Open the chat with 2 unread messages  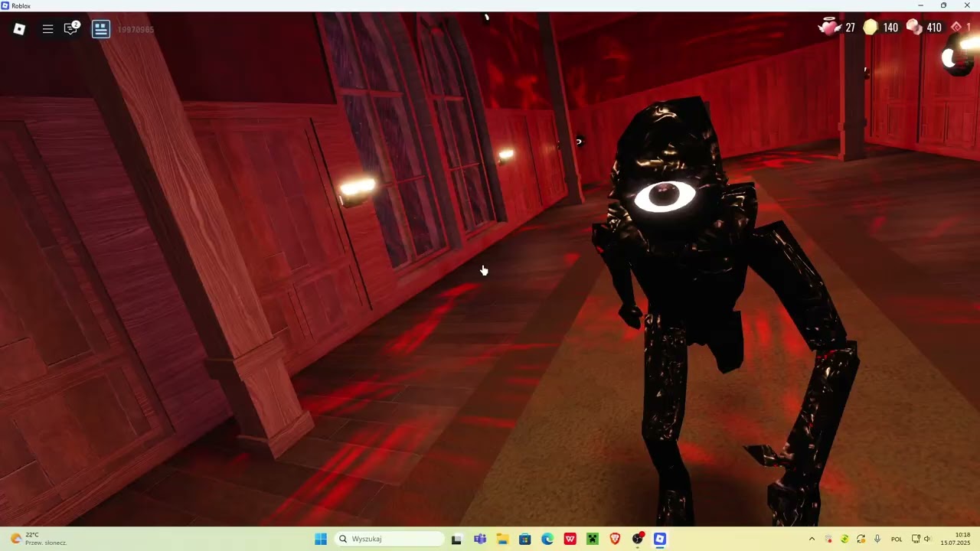coord(71,29)
